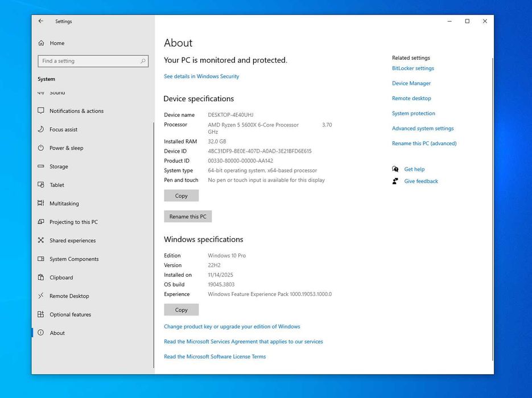The height and width of the screenshot is (398, 532).
Task: Click the Give feedback person icon
Action: [395, 181]
